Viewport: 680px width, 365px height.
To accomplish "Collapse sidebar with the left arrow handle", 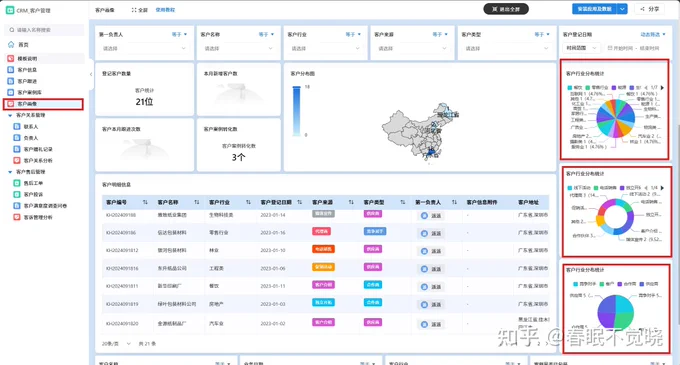I will click(x=91, y=74).
